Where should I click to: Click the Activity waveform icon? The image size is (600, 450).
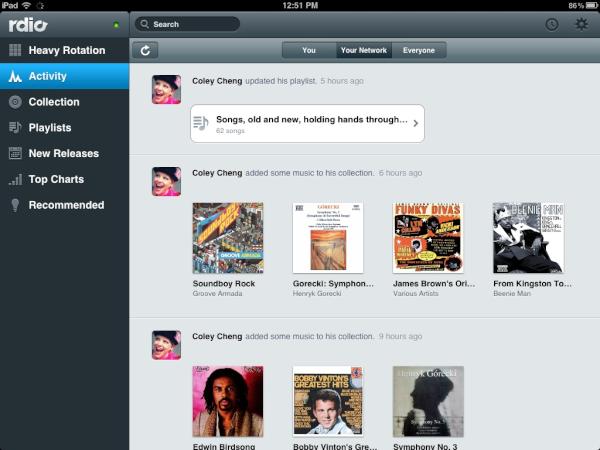(15, 76)
